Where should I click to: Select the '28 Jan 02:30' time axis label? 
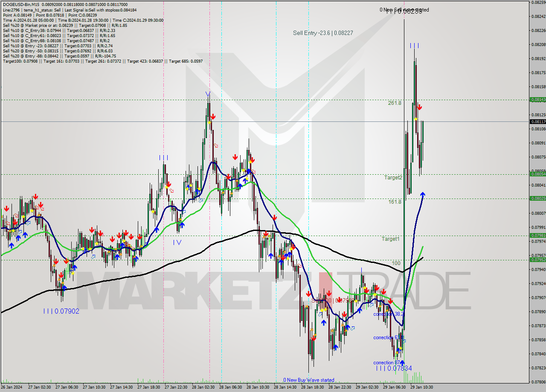click(203, 387)
